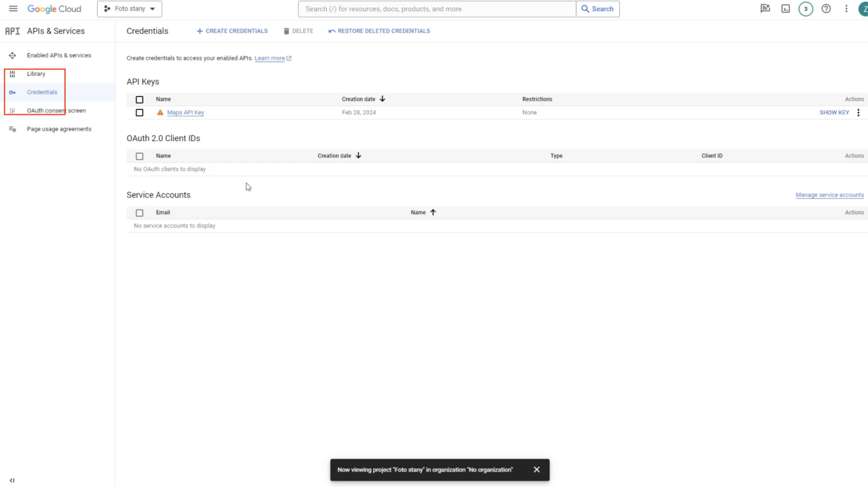Click the Google Cloud logo
Image resolution: width=868 pixels, height=487 pixels.
[x=54, y=9]
